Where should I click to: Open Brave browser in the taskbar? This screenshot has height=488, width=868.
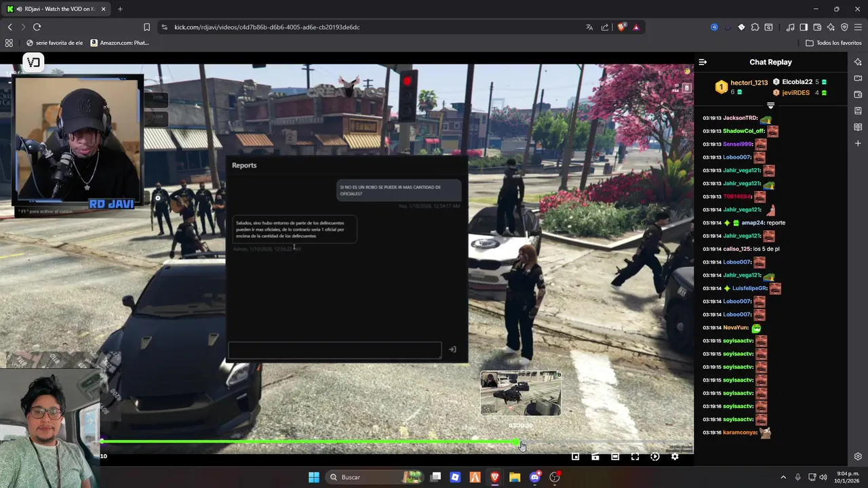(x=495, y=477)
